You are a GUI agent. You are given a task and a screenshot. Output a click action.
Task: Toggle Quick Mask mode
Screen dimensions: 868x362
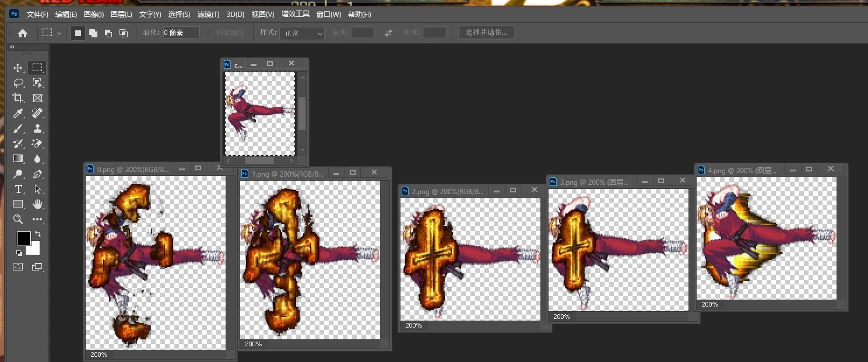(x=18, y=267)
